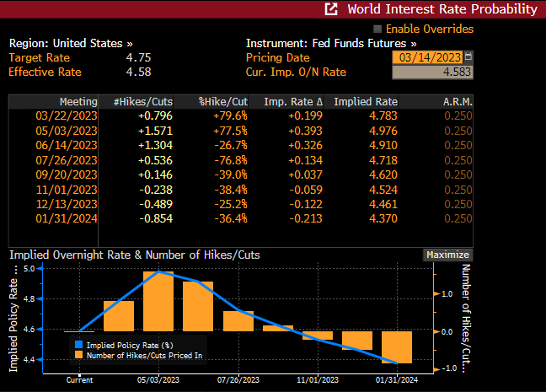
Task: Open the Instrument Fed Funds Futures selector
Action: click(x=331, y=42)
